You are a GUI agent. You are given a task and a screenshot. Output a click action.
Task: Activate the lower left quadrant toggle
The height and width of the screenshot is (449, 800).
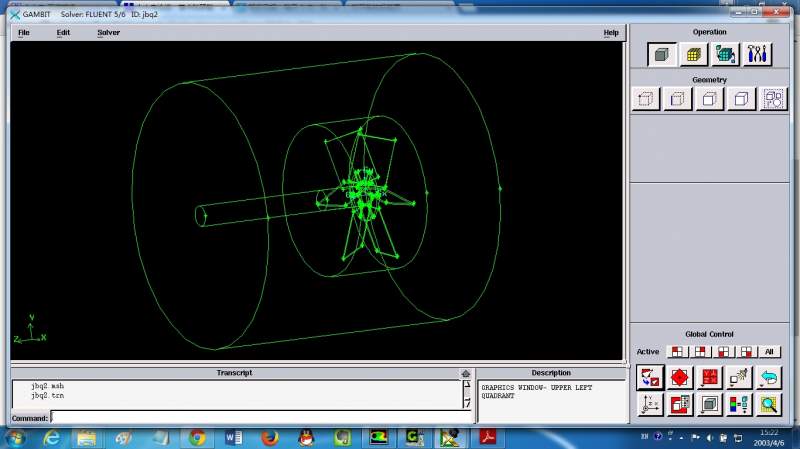tap(723, 352)
